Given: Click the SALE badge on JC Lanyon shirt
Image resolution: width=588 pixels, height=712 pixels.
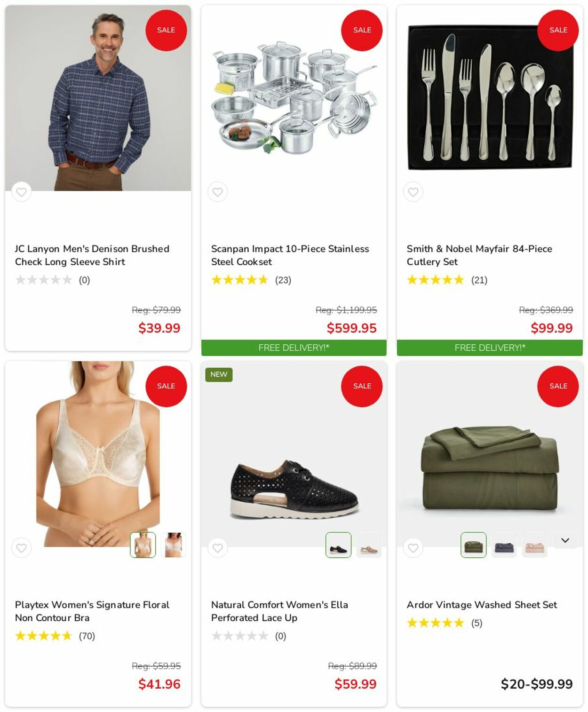Looking at the screenshot, I should click(x=166, y=30).
